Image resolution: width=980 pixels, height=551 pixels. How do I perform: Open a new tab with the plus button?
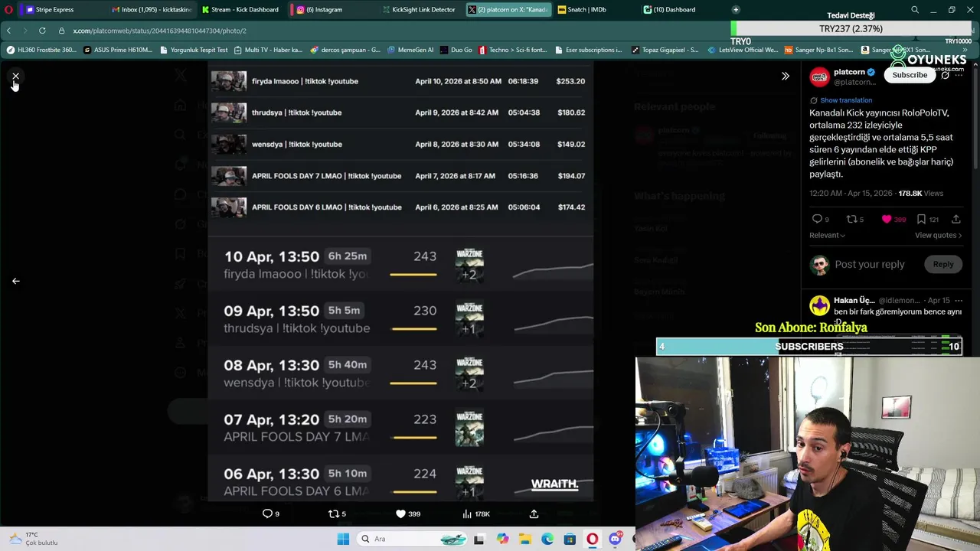[x=736, y=9]
